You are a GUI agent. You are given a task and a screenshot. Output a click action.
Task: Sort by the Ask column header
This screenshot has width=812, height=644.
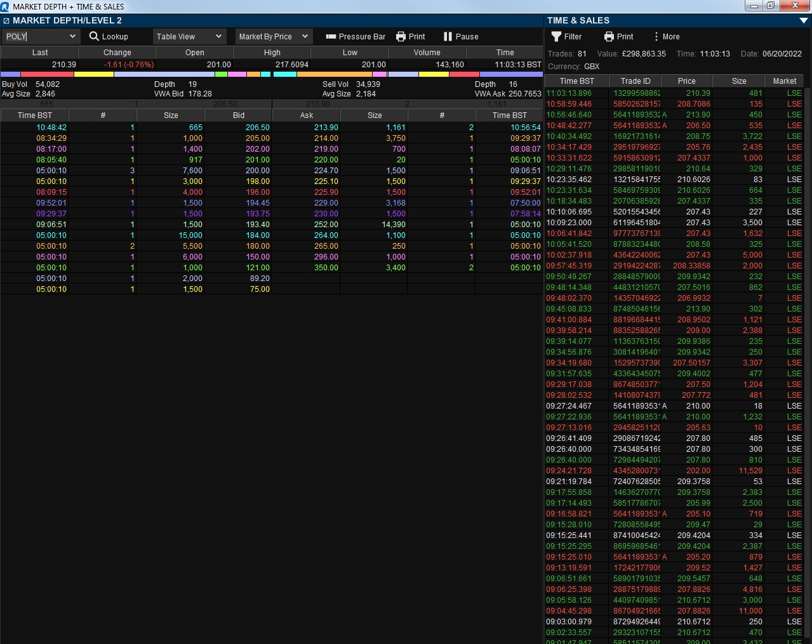pyautogui.click(x=307, y=115)
